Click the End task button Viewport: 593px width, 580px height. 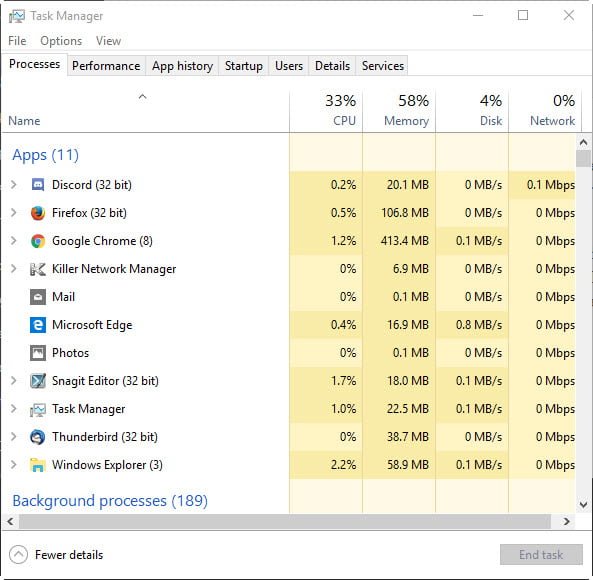tap(541, 555)
